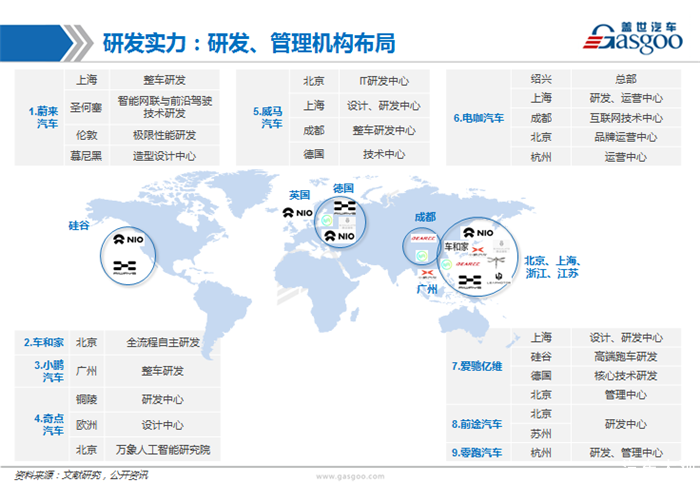Select the 7.爱驰亿维 company label
The height and width of the screenshot is (482, 700).
tap(477, 366)
